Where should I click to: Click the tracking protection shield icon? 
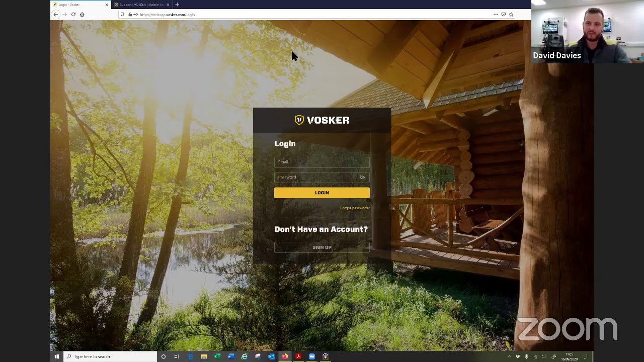point(122,15)
